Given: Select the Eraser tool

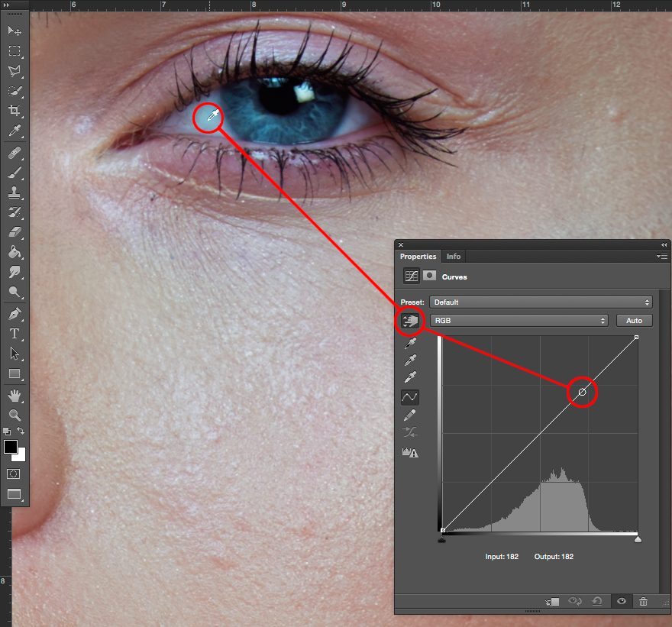Looking at the screenshot, I should tap(15, 232).
